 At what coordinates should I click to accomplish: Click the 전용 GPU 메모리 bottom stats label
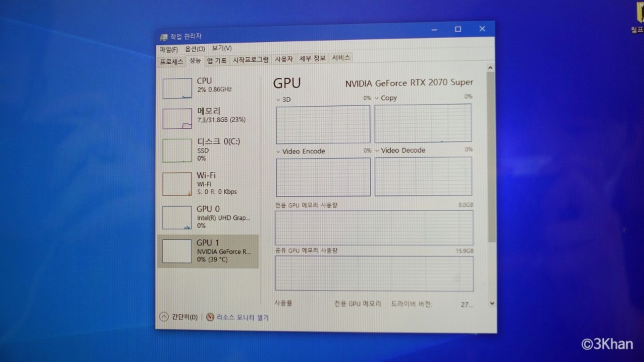pos(357,303)
